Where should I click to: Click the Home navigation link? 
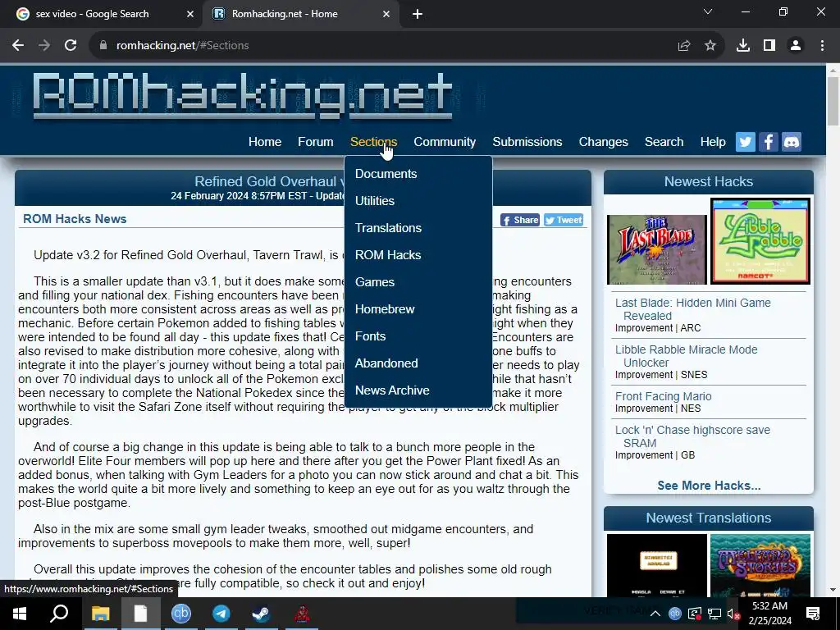pos(265,142)
